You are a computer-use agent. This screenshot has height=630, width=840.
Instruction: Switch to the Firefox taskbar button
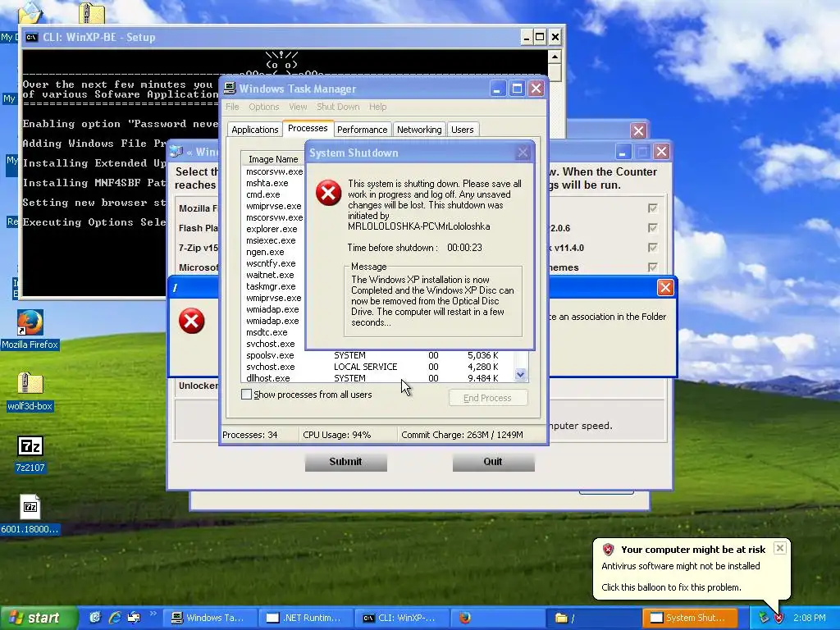click(x=498, y=618)
